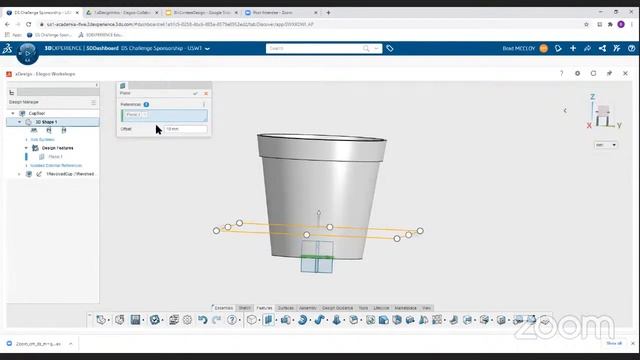
Task: Cancel the Plane dialog with red X
Action: click(x=206, y=93)
